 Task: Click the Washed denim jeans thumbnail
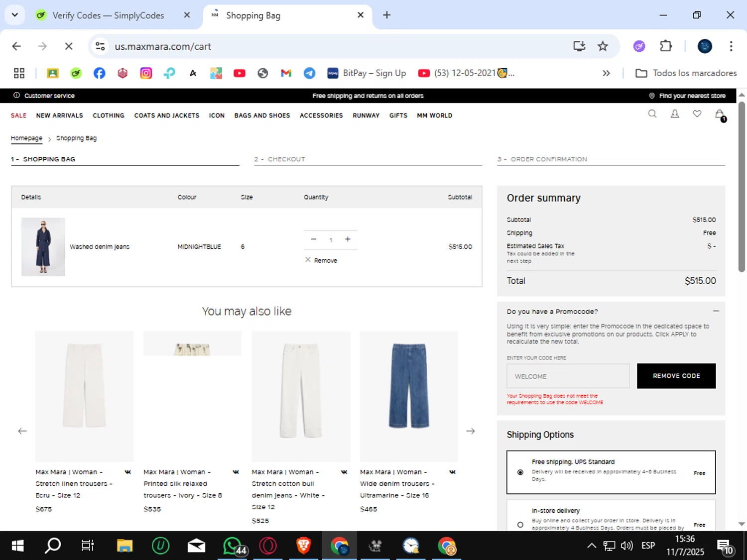tap(43, 246)
